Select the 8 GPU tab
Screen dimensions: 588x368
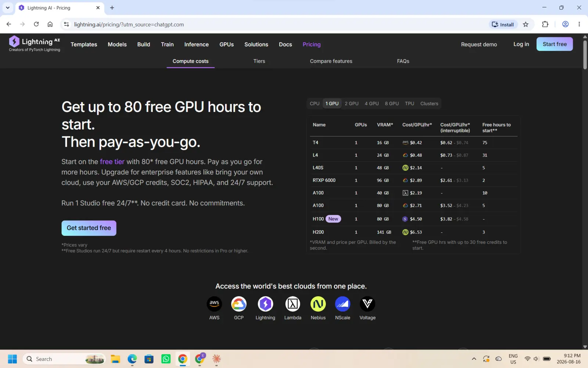(x=392, y=104)
